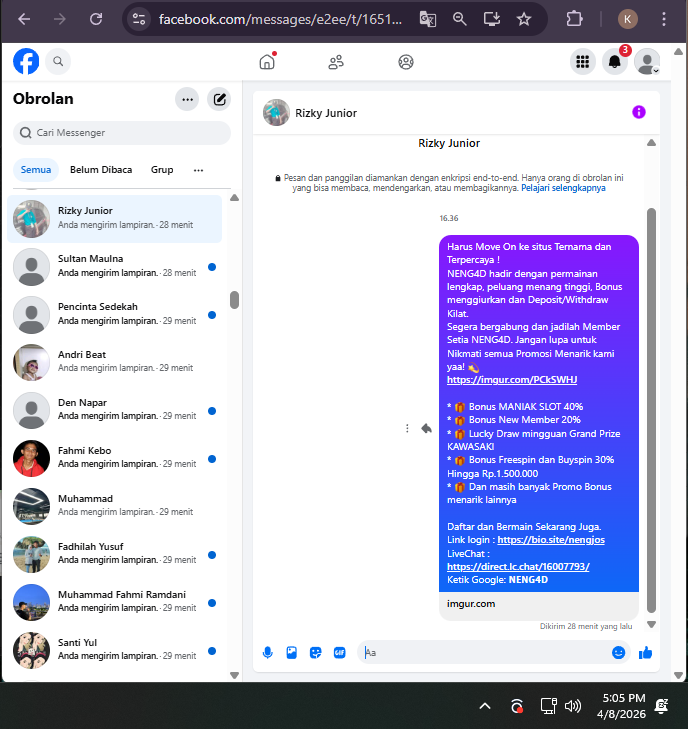Open the Santi Yul conversation
This screenshot has width=688, height=729.
[x=115, y=649]
